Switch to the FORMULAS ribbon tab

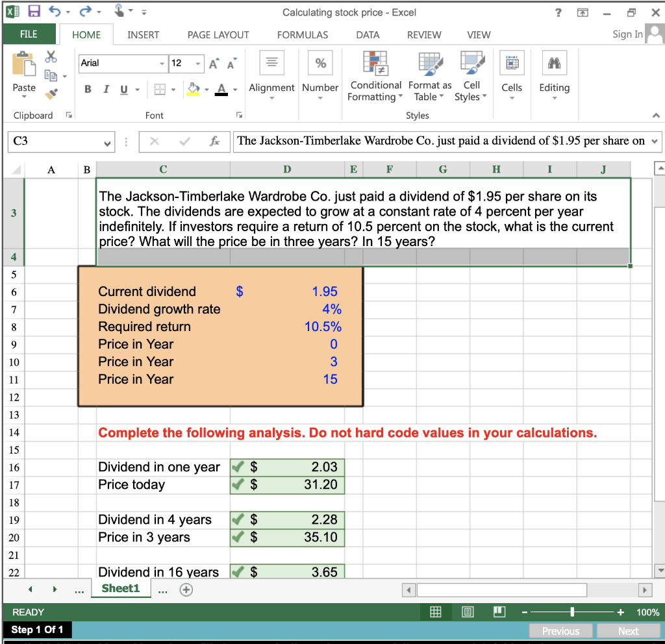point(303,35)
